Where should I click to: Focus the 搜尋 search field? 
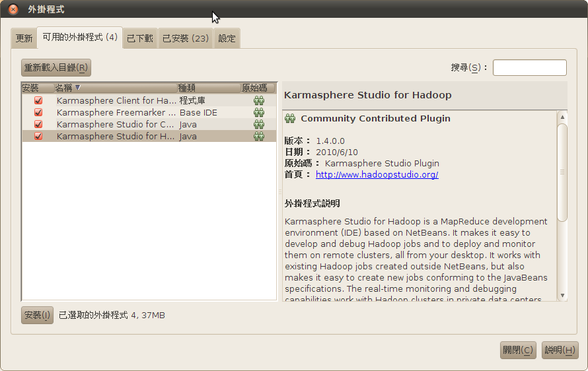pyautogui.click(x=529, y=67)
